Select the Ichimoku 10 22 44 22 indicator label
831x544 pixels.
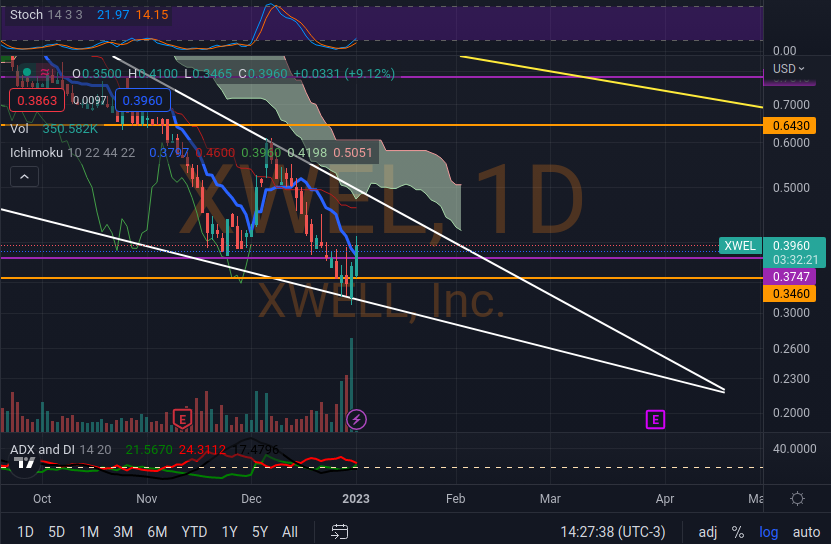click(72, 153)
